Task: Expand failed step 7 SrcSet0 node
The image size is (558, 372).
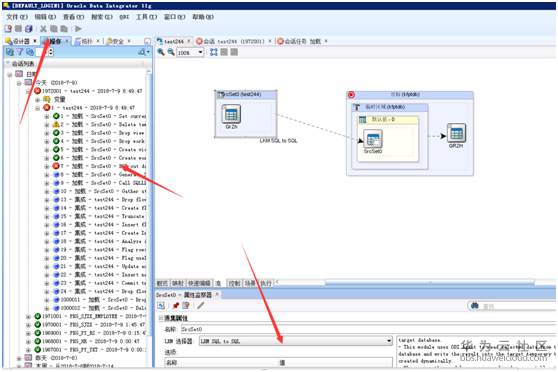Action: pyautogui.click(x=47, y=166)
